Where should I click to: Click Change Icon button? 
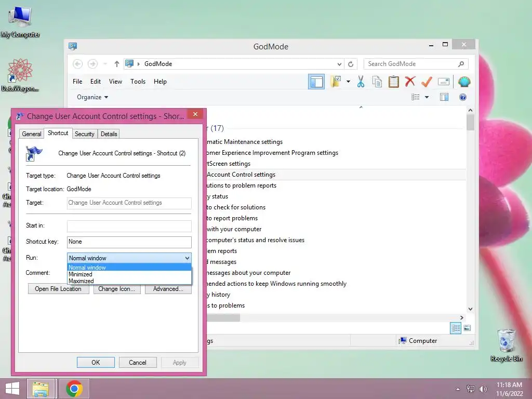tap(117, 289)
